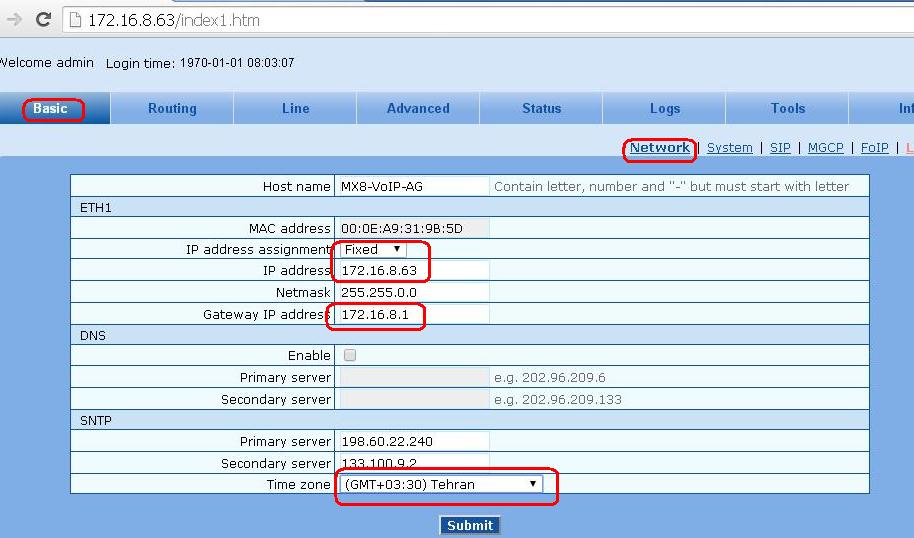Viewport: 914px width, 538px height.
Task: Click the browser reload icon
Action: pyautogui.click(x=43, y=19)
